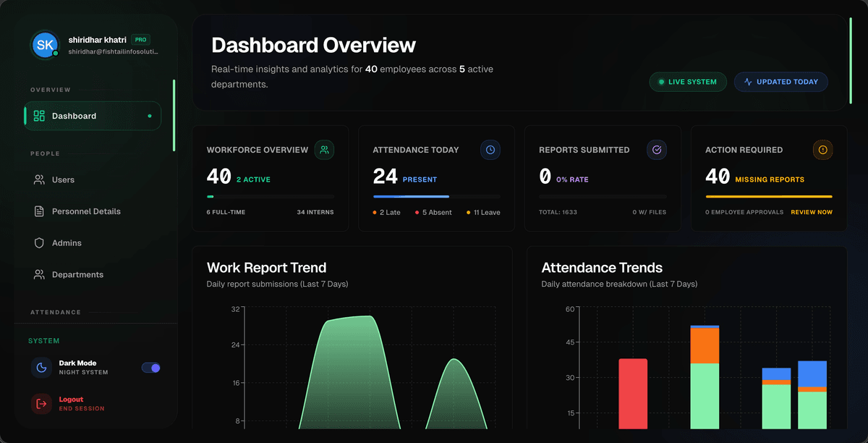Click the red bar in Attendance Trends
Viewport: 868px width, 443px height.
tap(633, 394)
